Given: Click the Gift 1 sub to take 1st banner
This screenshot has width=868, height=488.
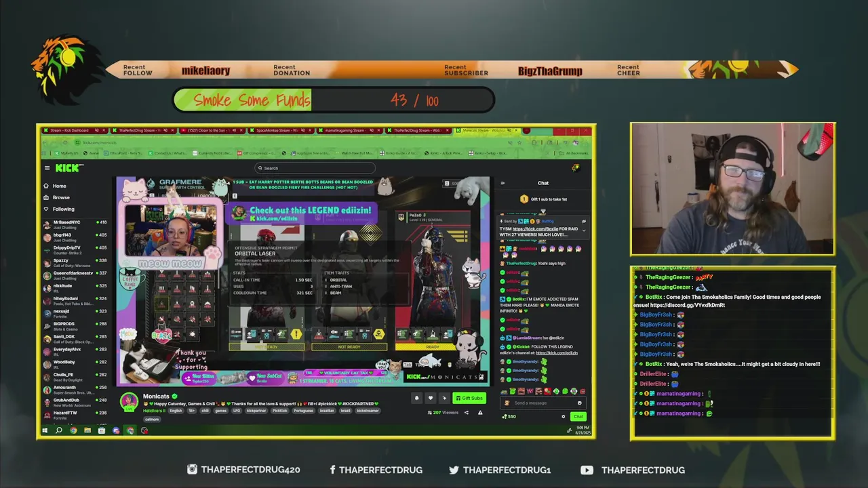Looking at the screenshot, I should pos(543,199).
